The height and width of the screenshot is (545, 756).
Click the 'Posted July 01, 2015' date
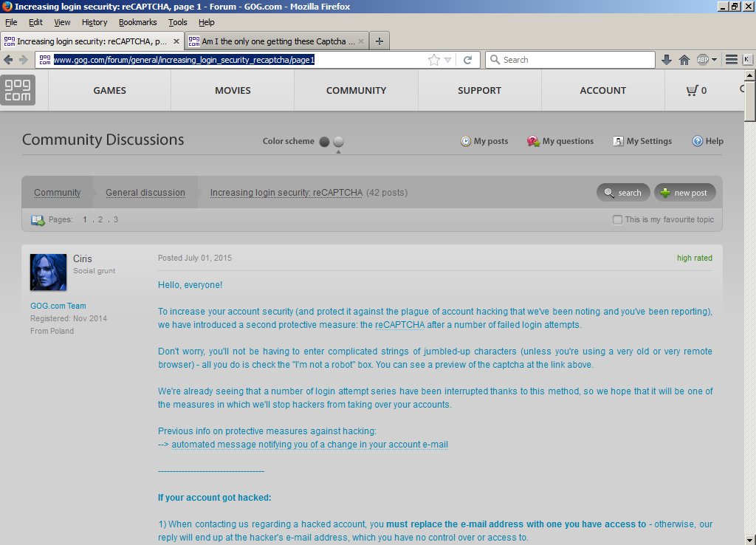coord(195,258)
